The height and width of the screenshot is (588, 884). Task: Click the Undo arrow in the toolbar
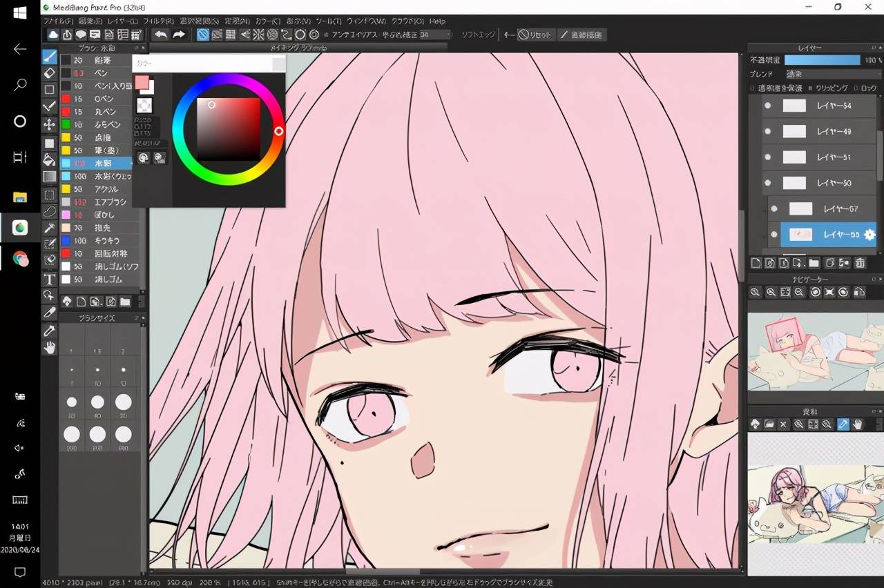click(x=161, y=35)
